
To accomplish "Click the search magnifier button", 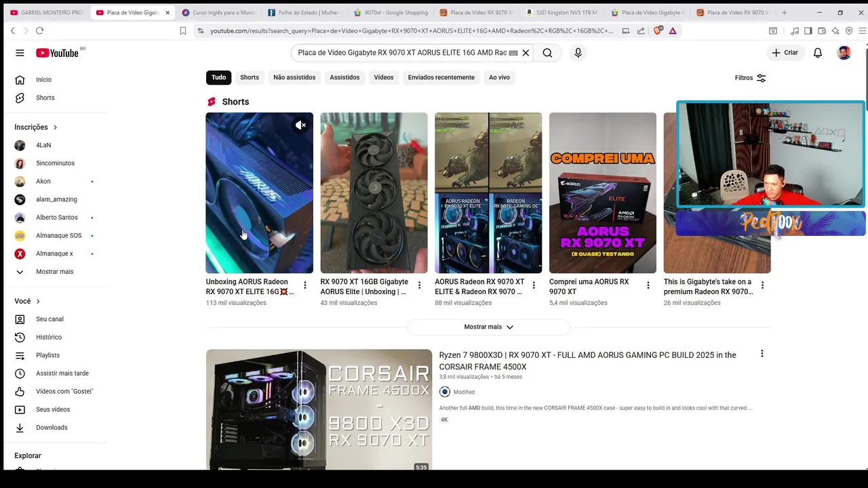I will 547,53.
